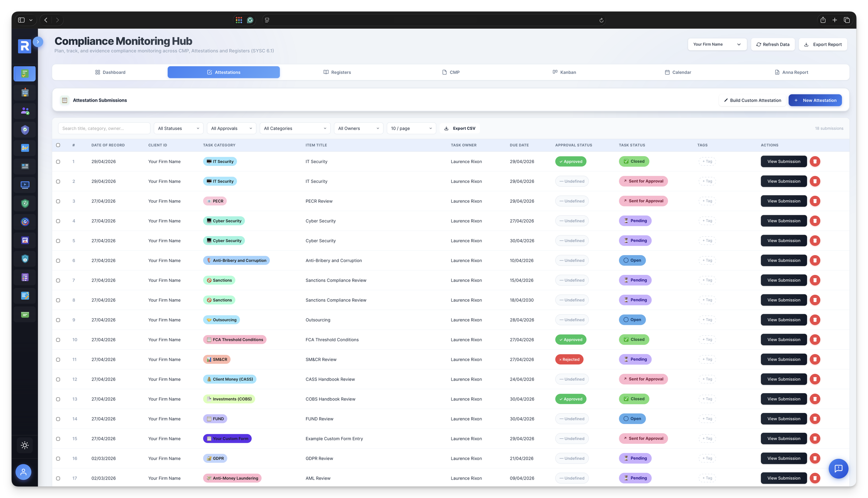The image size is (868, 498).
Task: Click the Your Custom Form category badge
Action: pos(227,439)
